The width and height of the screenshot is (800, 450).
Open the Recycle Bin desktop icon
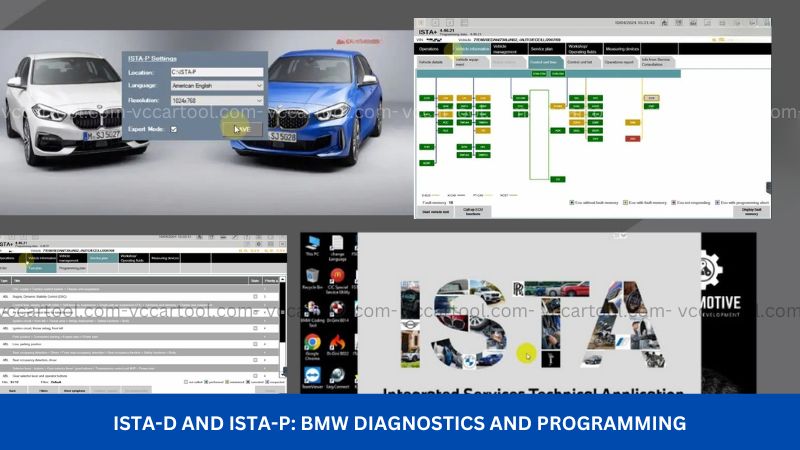312,280
